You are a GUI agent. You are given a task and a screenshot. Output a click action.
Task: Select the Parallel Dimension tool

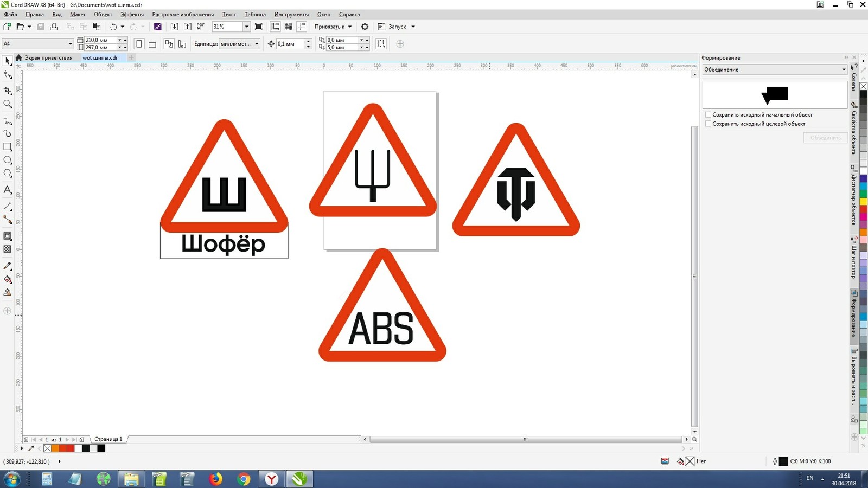[x=8, y=207]
